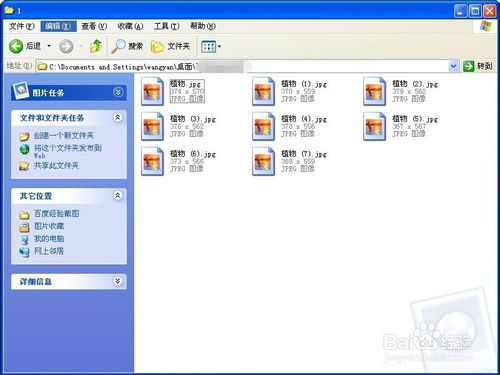Open the 编辑(E) menu
This screenshot has height=375, width=500.
pyautogui.click(x=58, y=26)
